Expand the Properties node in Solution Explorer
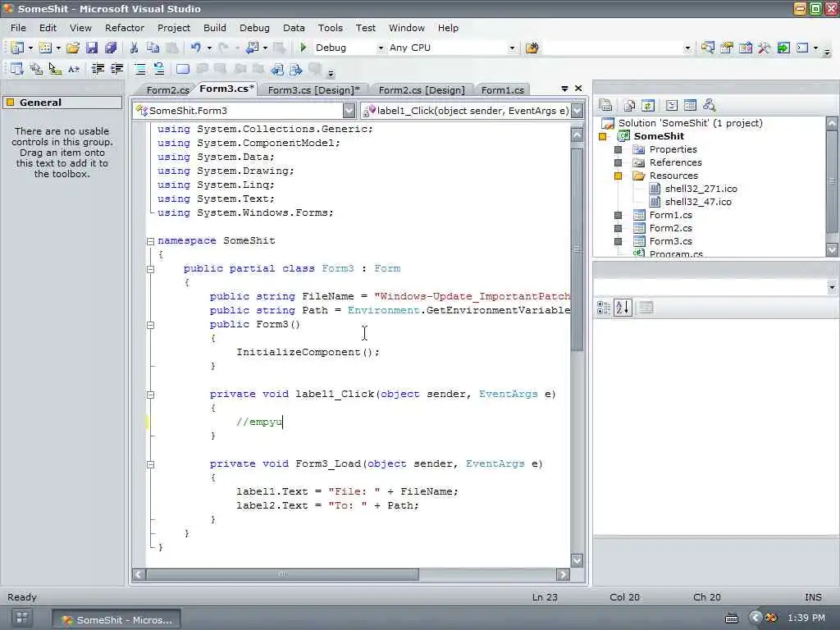The width and height of the screenshot is (840, 630). pos(618,149)
